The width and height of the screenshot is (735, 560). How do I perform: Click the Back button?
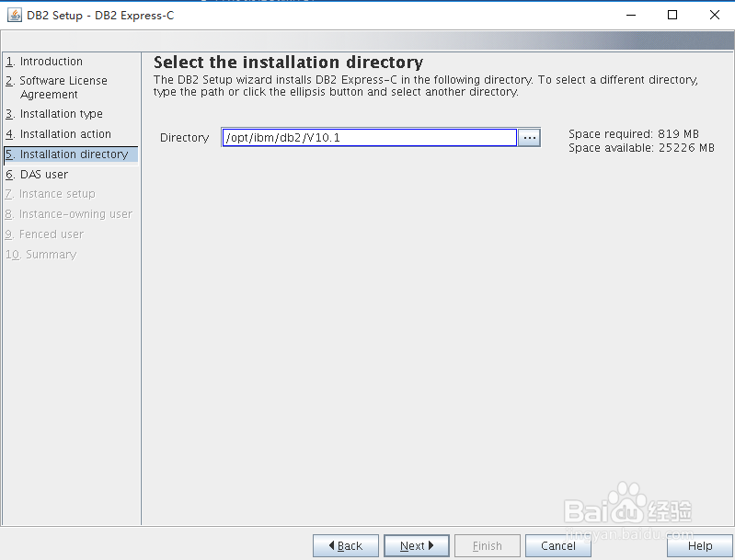346,545
